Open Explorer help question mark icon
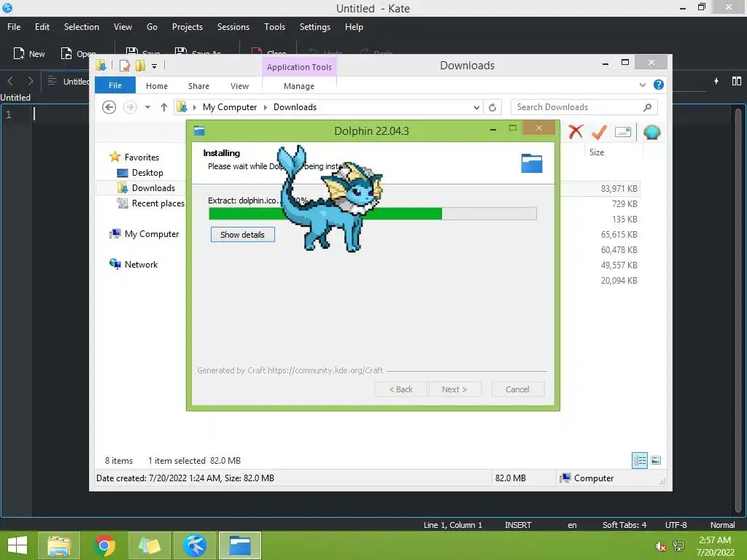This screenshot has width=747, height=560. pos(659,85)
